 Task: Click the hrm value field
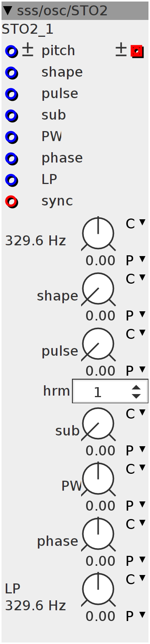[x=98, y=392]
